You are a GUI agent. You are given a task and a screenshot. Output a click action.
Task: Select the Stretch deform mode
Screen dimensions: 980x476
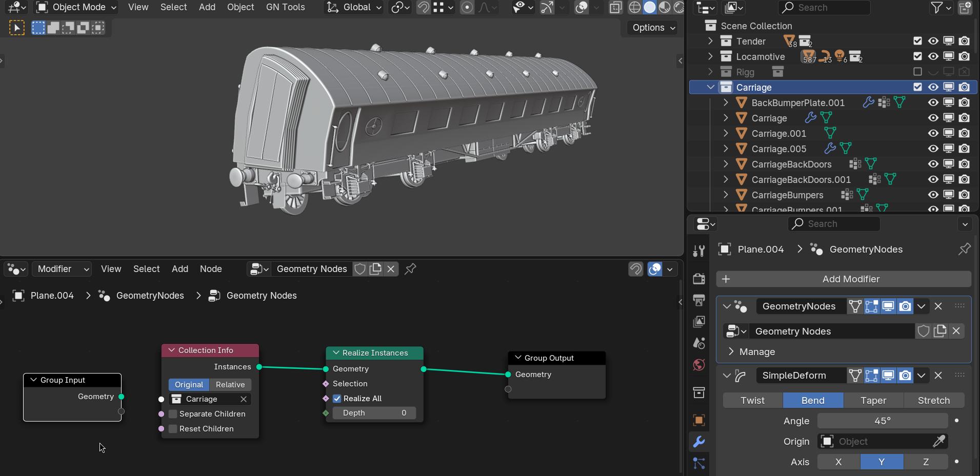934,400
